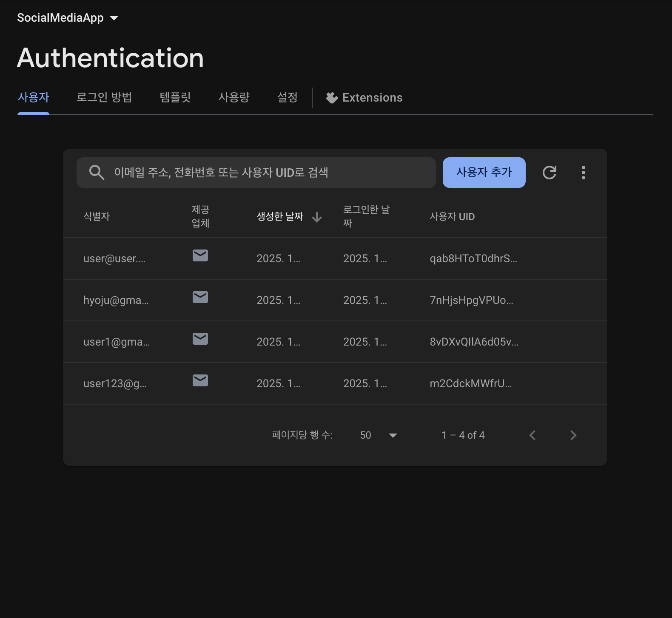This screenshot has height=618, width=672.
Task: Click the UID 8vDXvQIIA6d05v...
Action: tap(474, 342)
